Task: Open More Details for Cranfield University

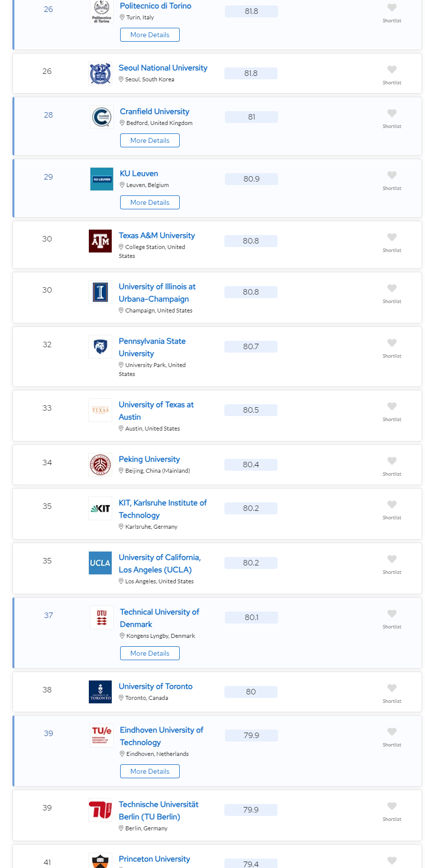Action: tap(150, 140)
